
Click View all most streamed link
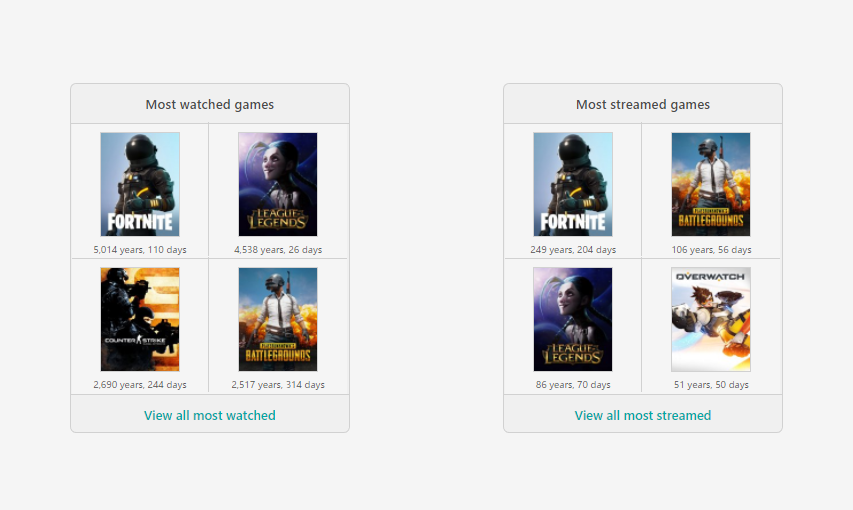[x=642, y=415]
